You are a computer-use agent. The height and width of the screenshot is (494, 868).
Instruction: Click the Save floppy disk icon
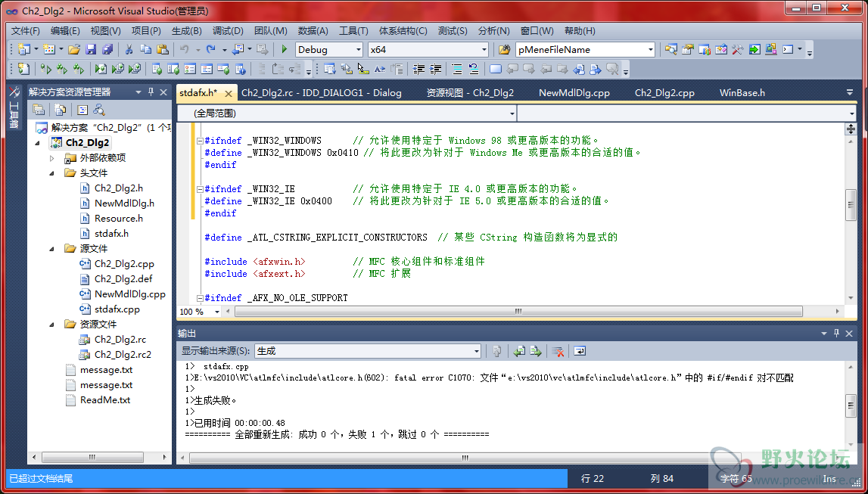[92, 50]
